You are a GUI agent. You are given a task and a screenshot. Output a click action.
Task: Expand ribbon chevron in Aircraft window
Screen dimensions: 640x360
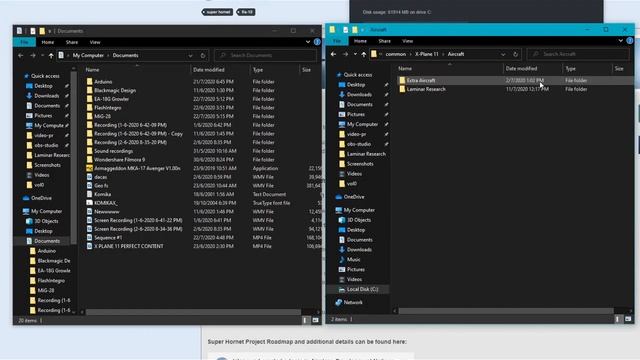[620, 41]
